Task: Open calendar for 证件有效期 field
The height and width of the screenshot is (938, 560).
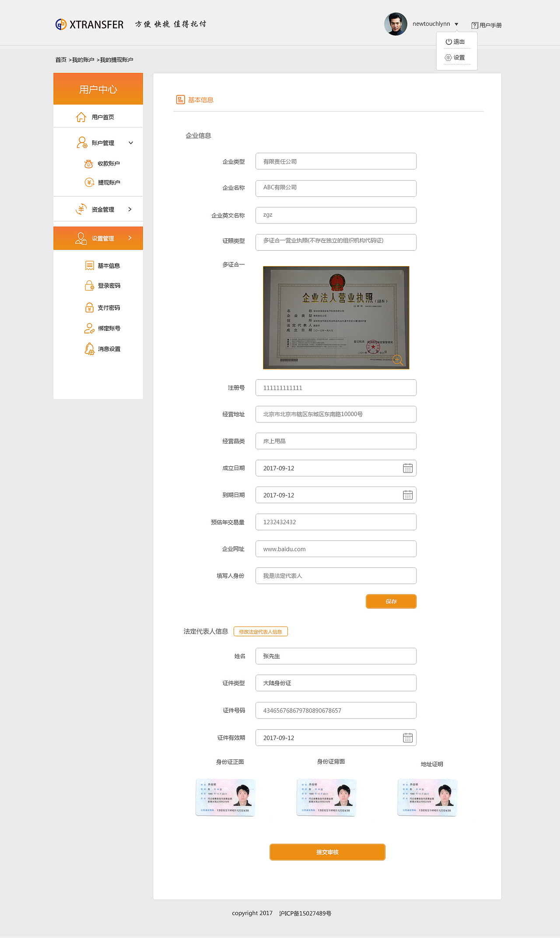Action: coord(408,738)
